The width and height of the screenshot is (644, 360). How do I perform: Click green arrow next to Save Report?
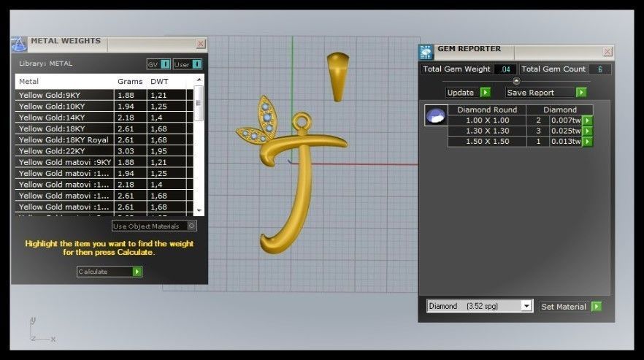(581, 93)
